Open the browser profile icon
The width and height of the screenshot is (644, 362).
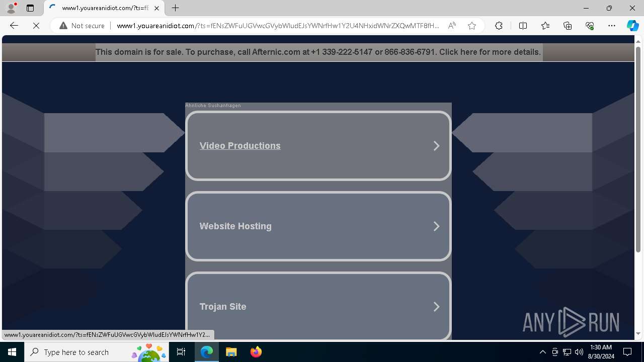coord(11,8)
